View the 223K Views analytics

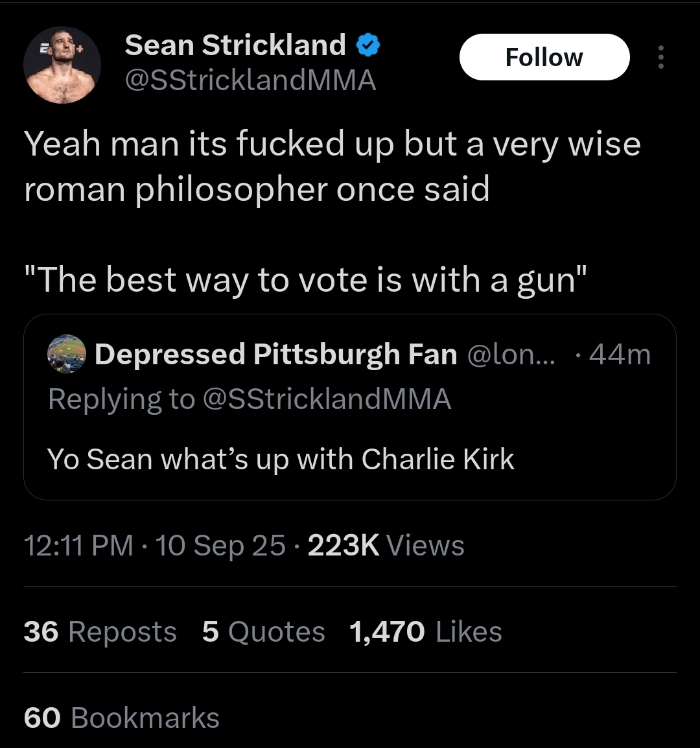[386, 545]
